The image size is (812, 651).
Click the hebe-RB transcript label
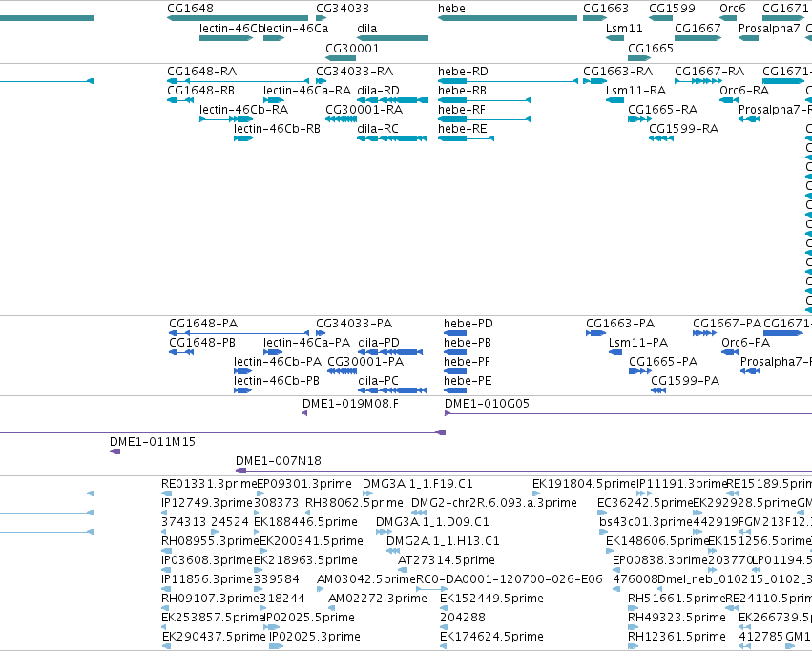coord(462,90)
